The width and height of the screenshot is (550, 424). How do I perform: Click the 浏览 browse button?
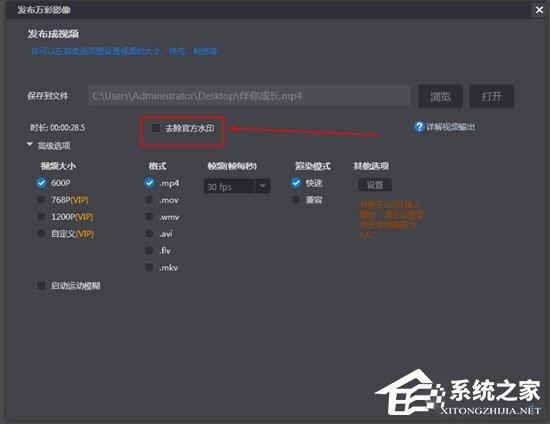pyautogui.click(x=440, y=96)
